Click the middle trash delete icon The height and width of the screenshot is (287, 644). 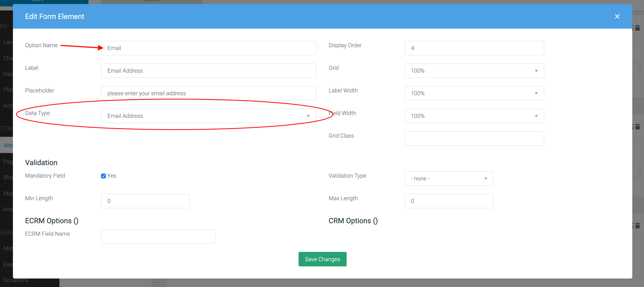click(x=638, y=127)
